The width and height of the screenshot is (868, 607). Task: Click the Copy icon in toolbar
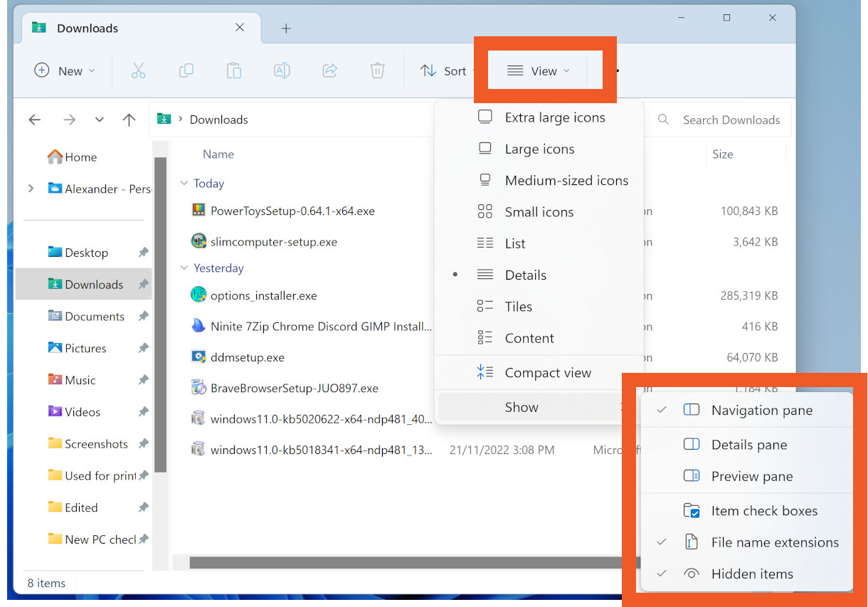(186, 70)
